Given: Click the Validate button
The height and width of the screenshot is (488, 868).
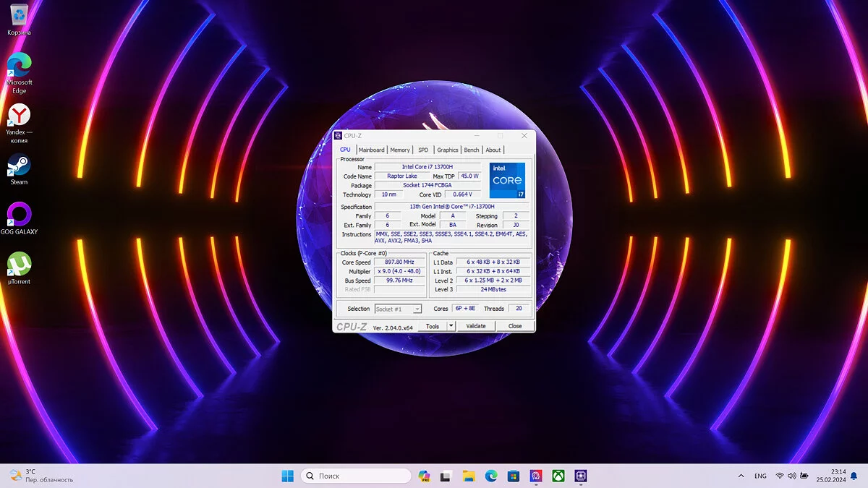Looking at the screenshot, I should pos(476,326).
